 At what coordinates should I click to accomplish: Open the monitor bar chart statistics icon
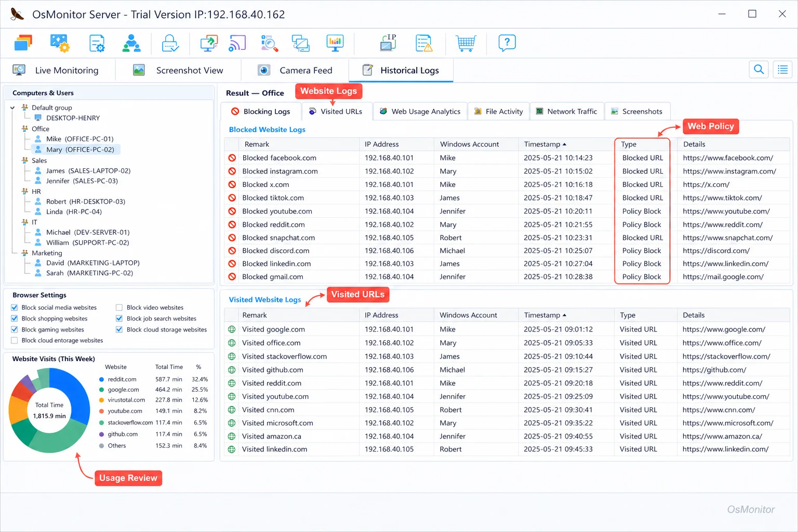coord(335,43)
